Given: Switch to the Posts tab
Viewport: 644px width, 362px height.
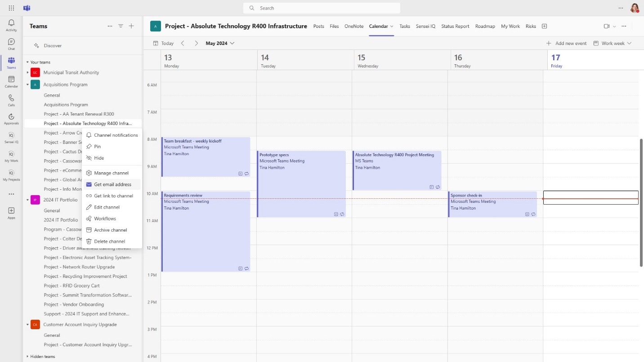Looking at the screenshot, I should tap(318, 26).
